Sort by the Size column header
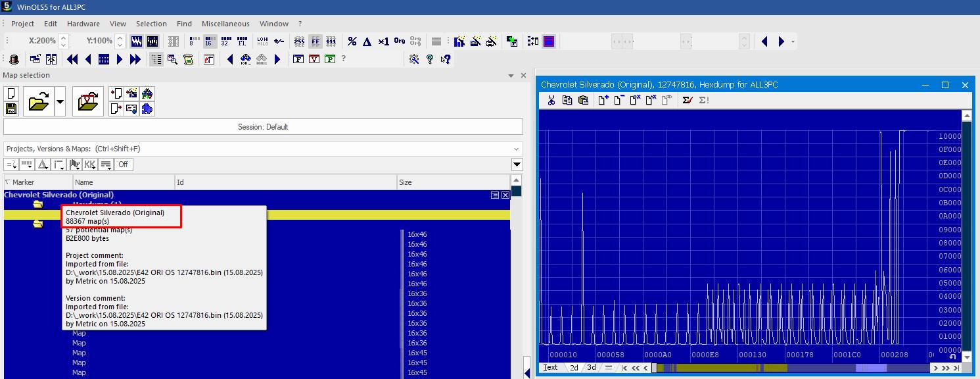Viewport: 980px width, 379px height. coord(453,182)
